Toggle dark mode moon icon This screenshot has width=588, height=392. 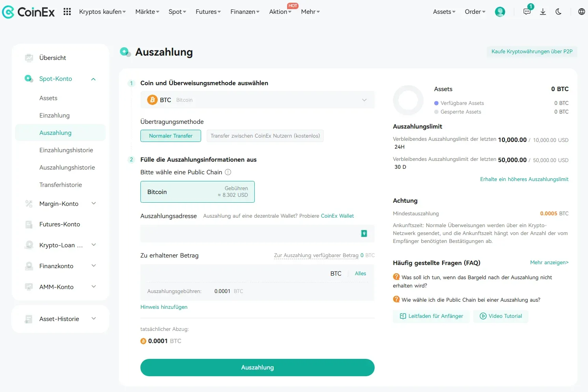click(558, 12)
